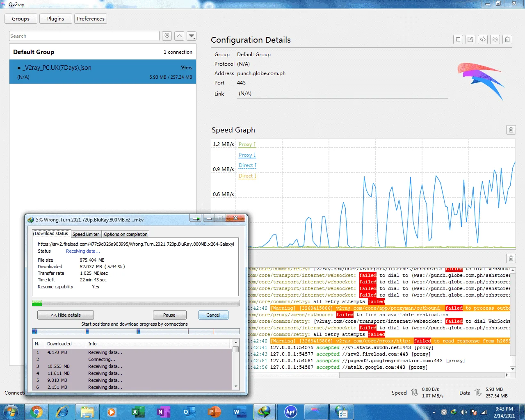Open the media player taskbar icon
The image size is (525, 420).
pyautogui.click(x=112, y=412)
